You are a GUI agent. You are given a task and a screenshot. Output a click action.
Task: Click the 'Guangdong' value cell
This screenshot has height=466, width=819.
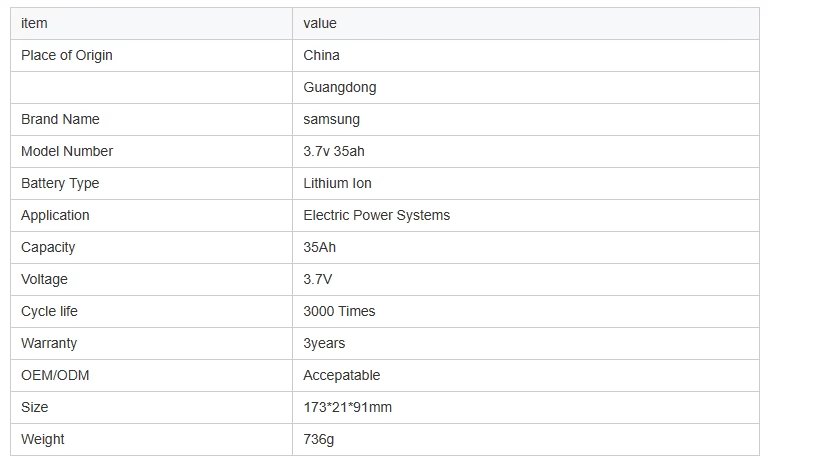click(526, 87)
